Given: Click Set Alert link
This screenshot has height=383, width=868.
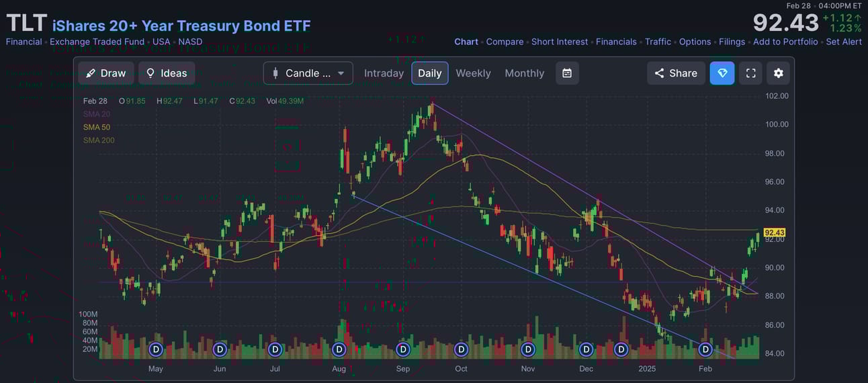Looking at the screenshot, I should click(844, 42).
